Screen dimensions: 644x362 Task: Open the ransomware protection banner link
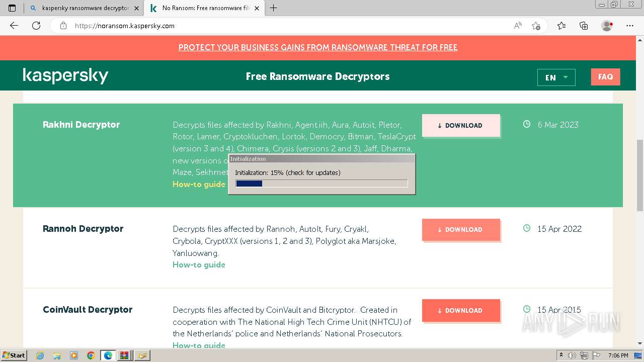318,47
